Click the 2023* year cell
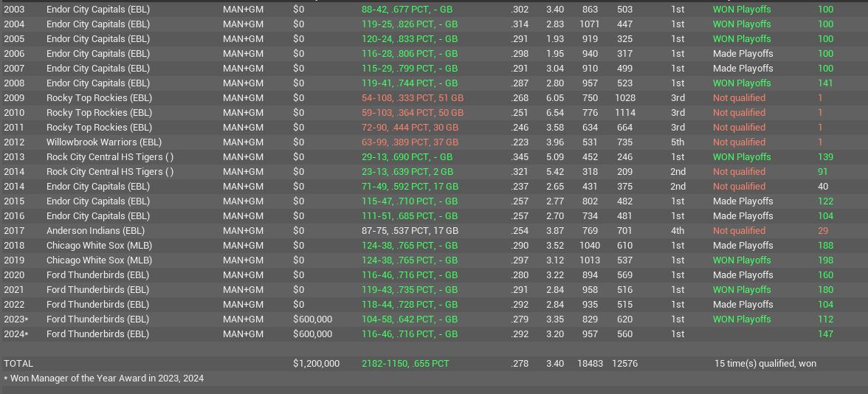 click(16, 319)
